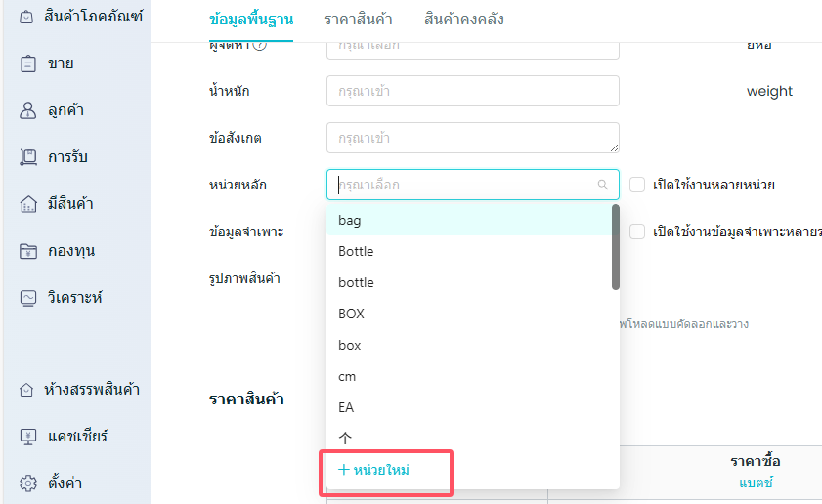
Task: Open the ขาย sales icon
Action: (x=28, y=63)
